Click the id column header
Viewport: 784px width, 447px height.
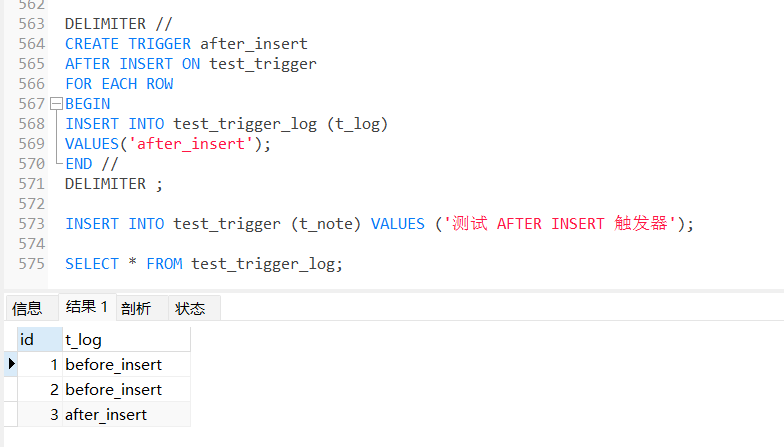pos(40,340)
